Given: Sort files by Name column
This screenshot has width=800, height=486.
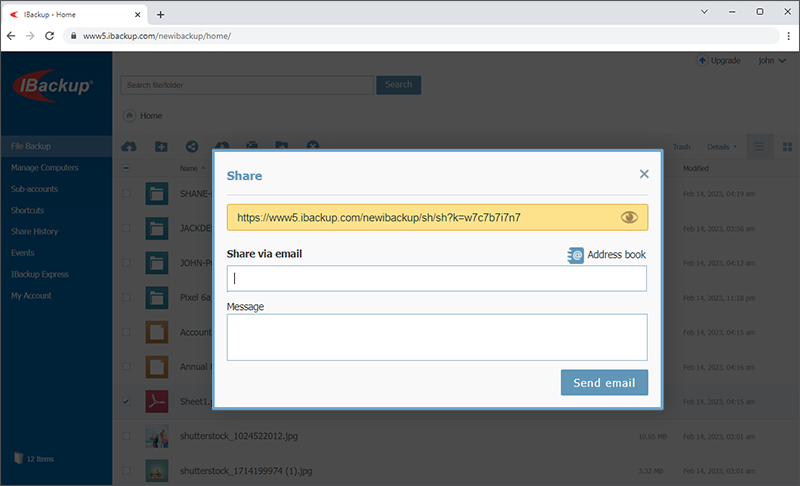Looking at the screenshot, I should coord(188,168).
